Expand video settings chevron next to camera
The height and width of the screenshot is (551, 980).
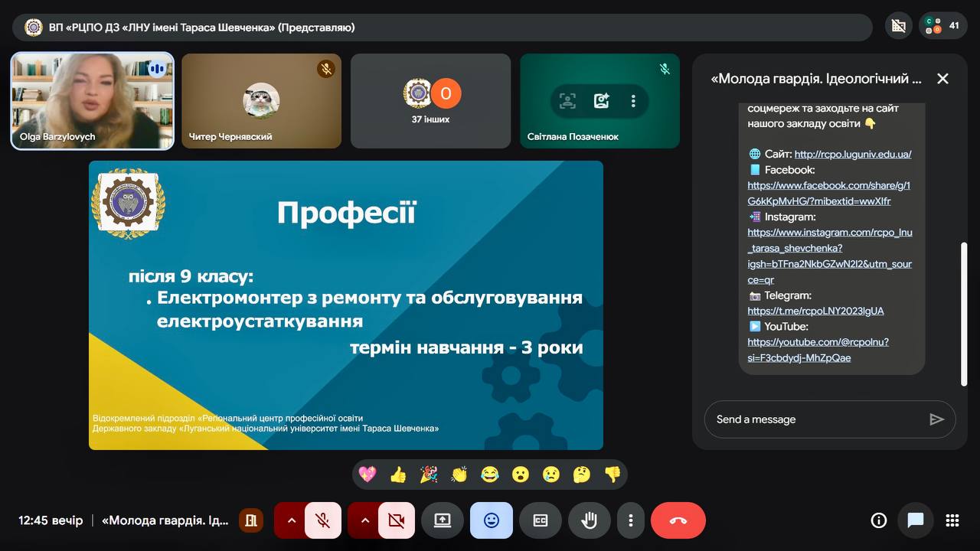click(364, 520)
